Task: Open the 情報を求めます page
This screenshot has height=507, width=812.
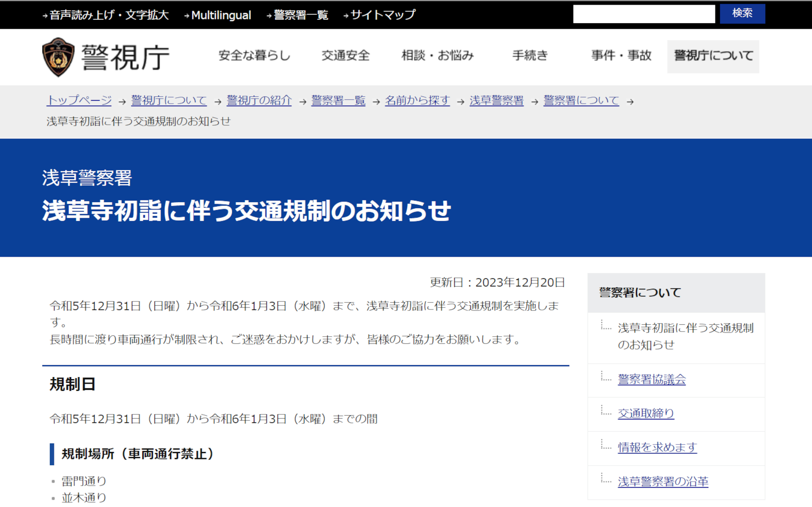Action: (x=657, y=447)
